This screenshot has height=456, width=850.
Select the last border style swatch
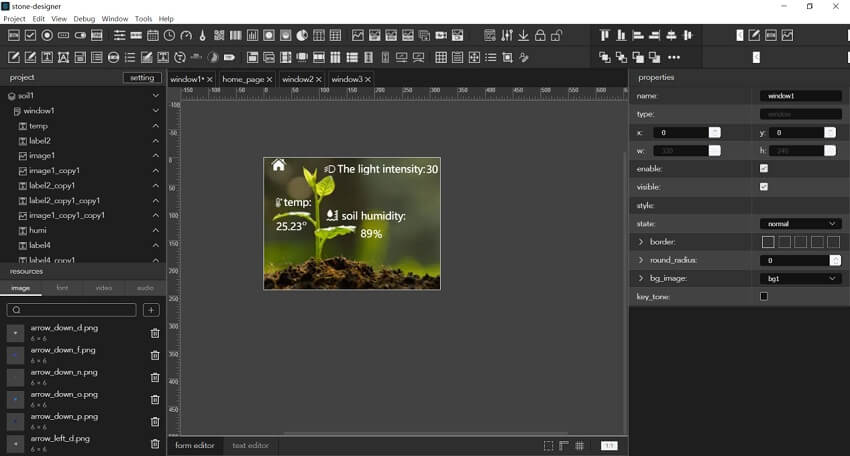pyautogui.click(x=834, y=242)
